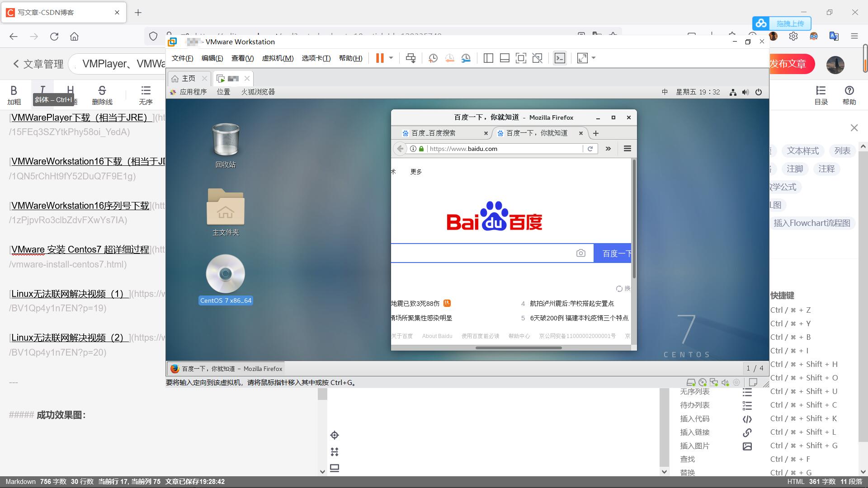This screenshot has height=488, width=868.
Task: Open the 文件(F) menu in VMware
Action: click(182, 58)
